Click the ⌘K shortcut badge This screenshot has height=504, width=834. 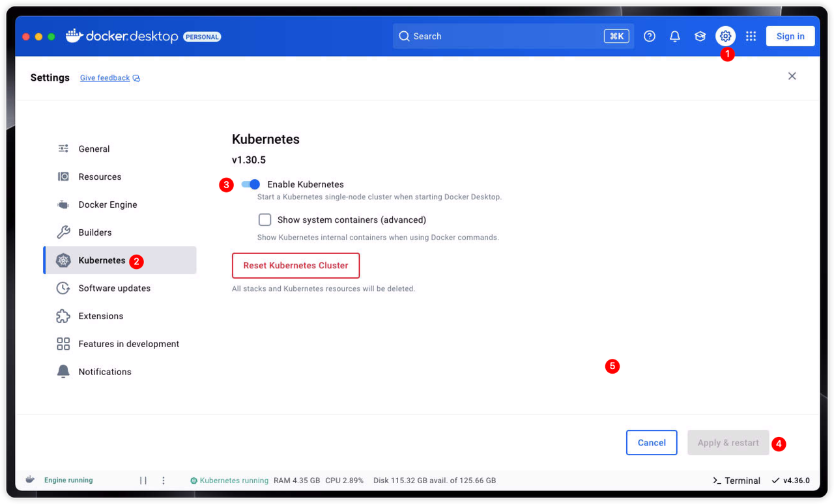click(616, 36)
